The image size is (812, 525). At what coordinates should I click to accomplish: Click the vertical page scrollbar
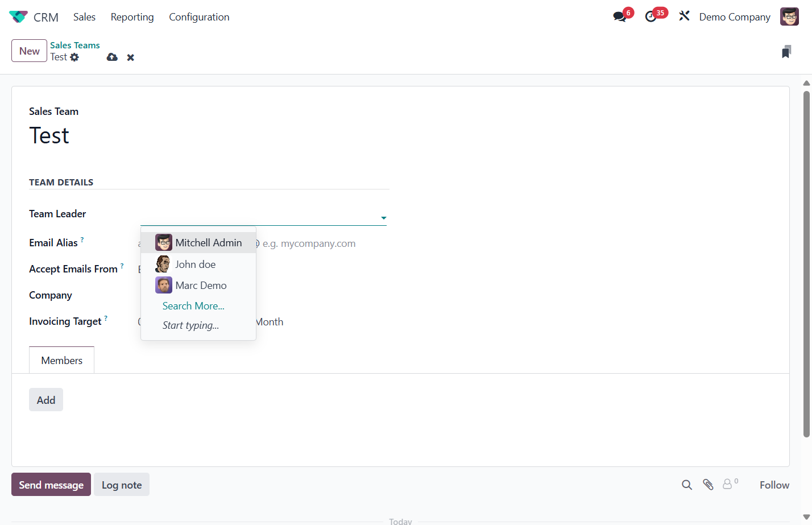806,264
